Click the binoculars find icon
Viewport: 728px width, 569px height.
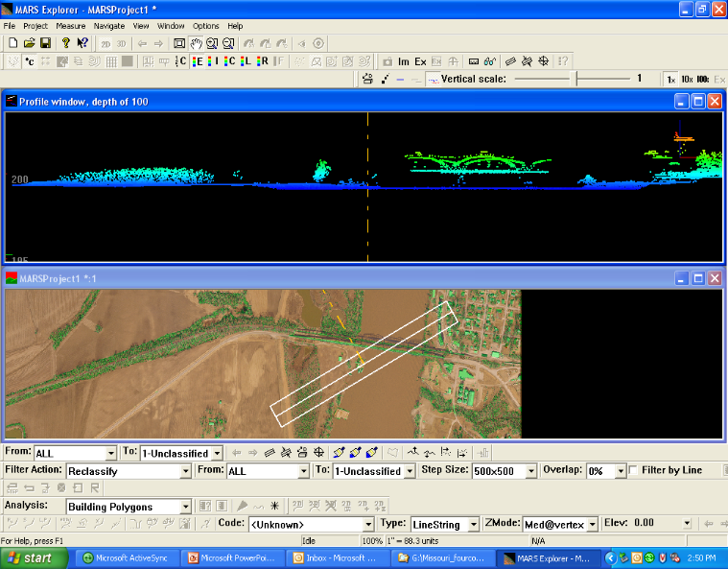tap(489, 61)
